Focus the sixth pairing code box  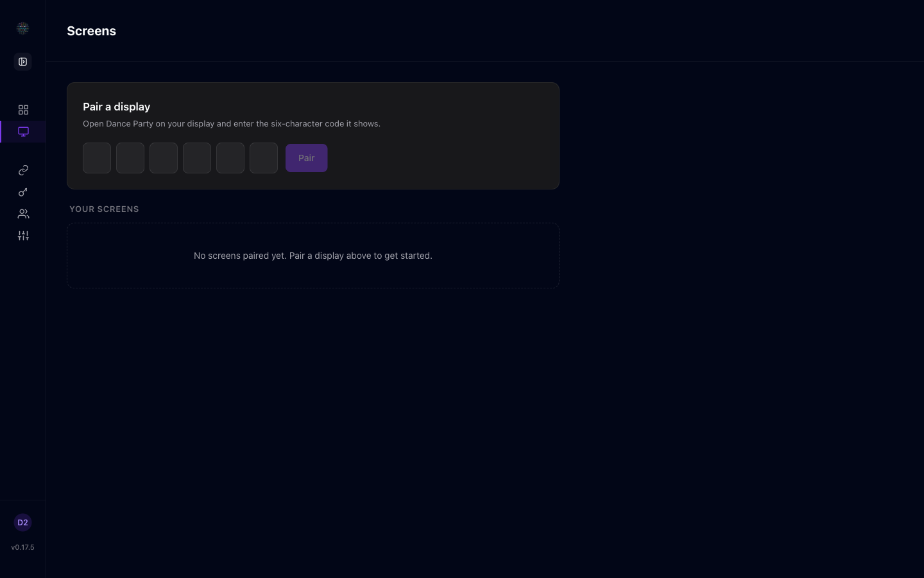(264, 158)
